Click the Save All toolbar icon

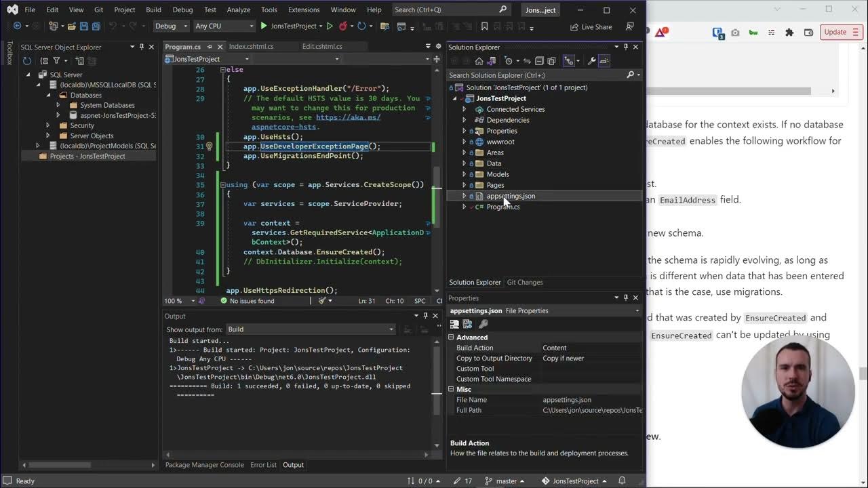[96, 26]
